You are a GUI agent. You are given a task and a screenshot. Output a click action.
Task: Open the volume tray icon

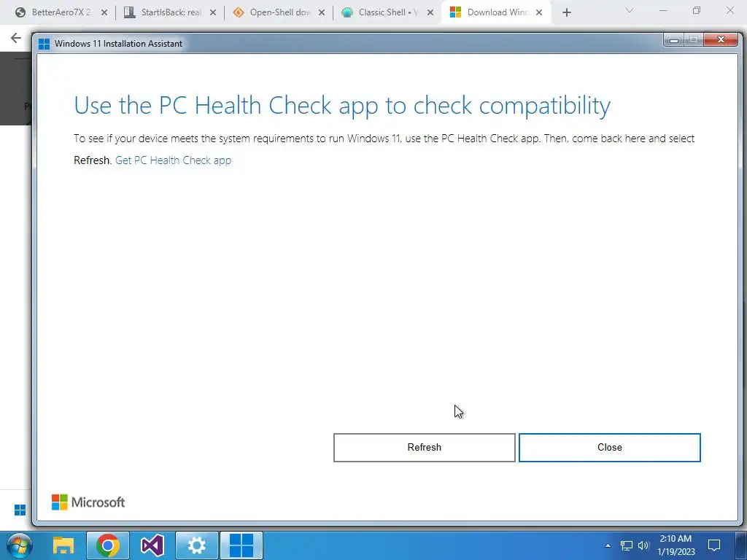[x=643, y=545]
